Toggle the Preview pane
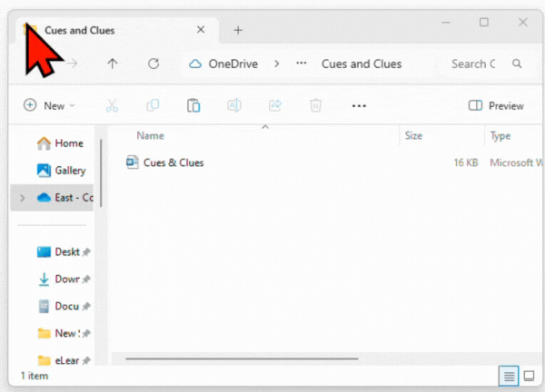Image resolution: width=545 pixels, height=392 pixels. pyautogui.click(x=496, y=105)
